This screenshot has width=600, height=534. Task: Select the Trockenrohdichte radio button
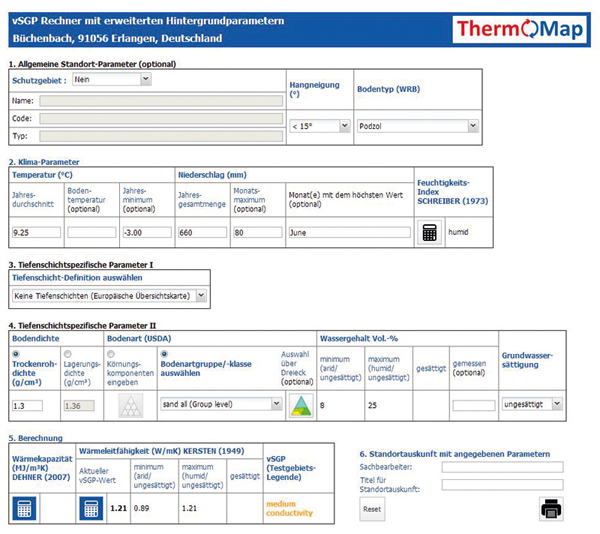click(16, 354)
